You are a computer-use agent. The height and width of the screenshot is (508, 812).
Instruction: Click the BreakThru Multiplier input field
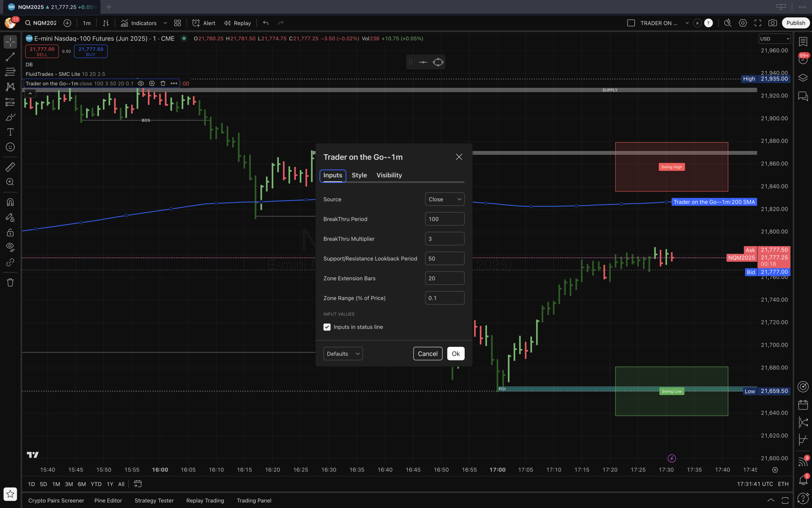click(445, 239)
